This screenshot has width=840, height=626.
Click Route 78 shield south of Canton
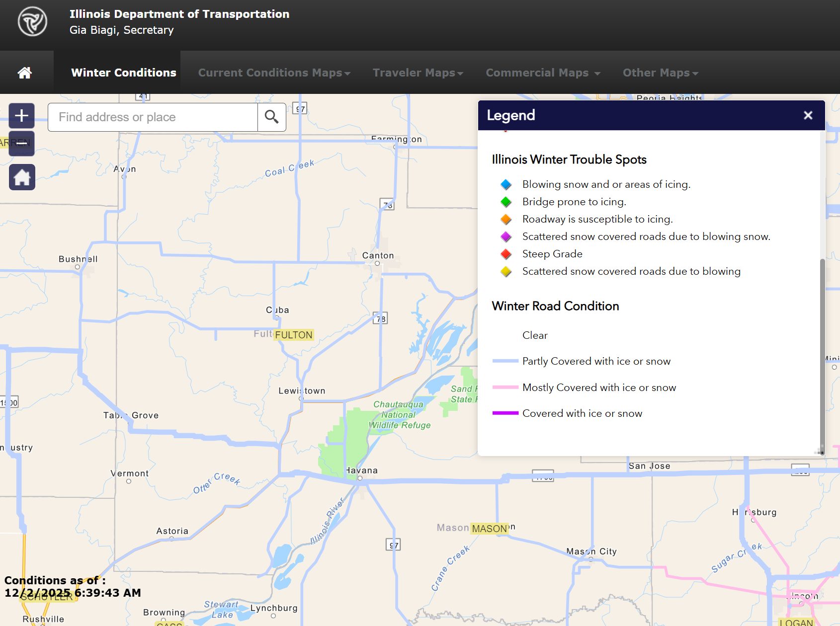[x=380, y=318]
